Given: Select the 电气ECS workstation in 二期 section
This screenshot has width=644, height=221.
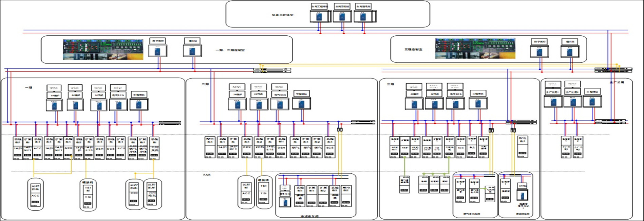Looking at the screenshot, I should 280,104.
